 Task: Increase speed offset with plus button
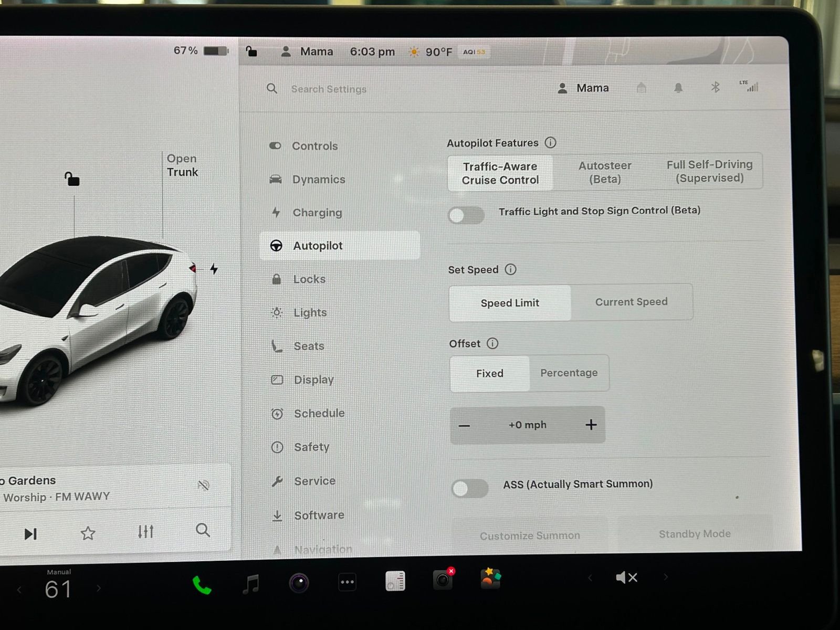click(x=591, y=425)
